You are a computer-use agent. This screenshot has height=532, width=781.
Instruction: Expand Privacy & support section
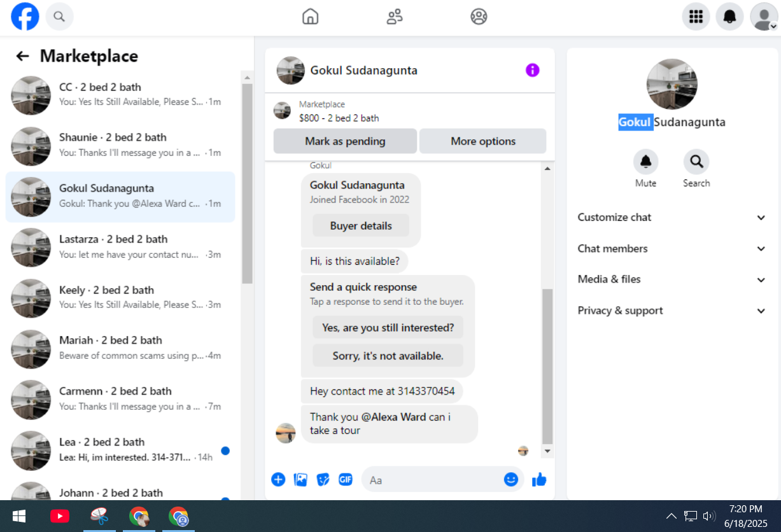672,311
